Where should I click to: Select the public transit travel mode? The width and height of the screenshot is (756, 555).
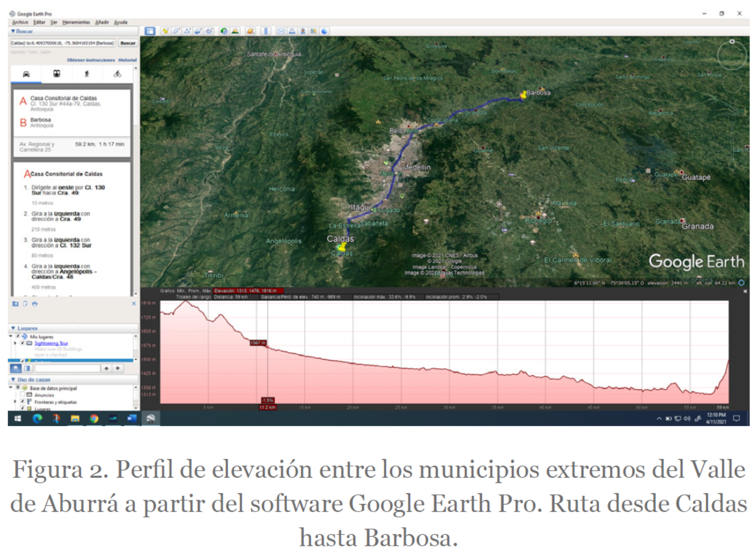[57, 74]
